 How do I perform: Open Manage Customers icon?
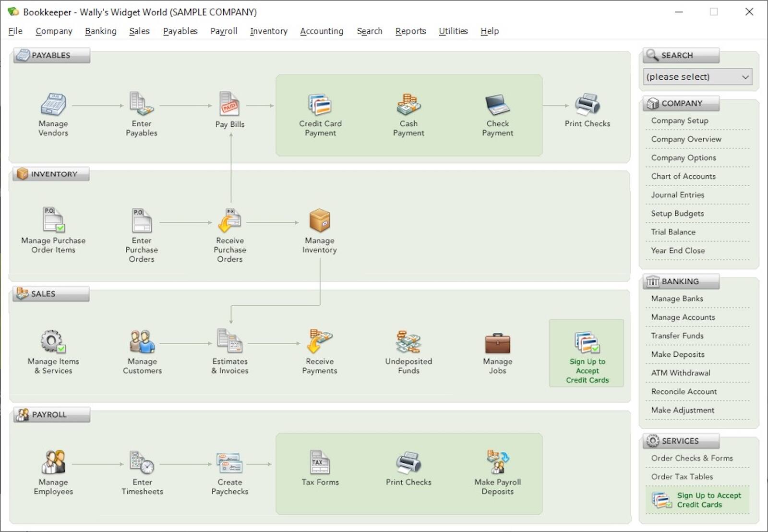coord(142,342)
